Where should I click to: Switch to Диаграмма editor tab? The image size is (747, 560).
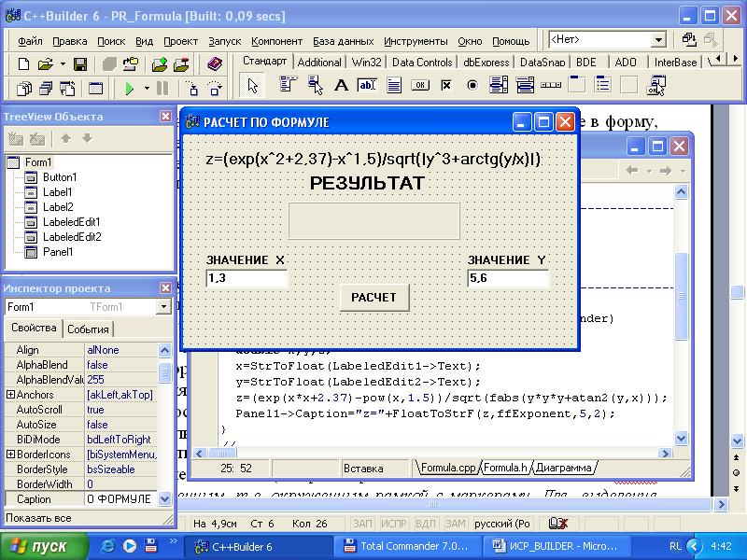(x=564, y=468)
